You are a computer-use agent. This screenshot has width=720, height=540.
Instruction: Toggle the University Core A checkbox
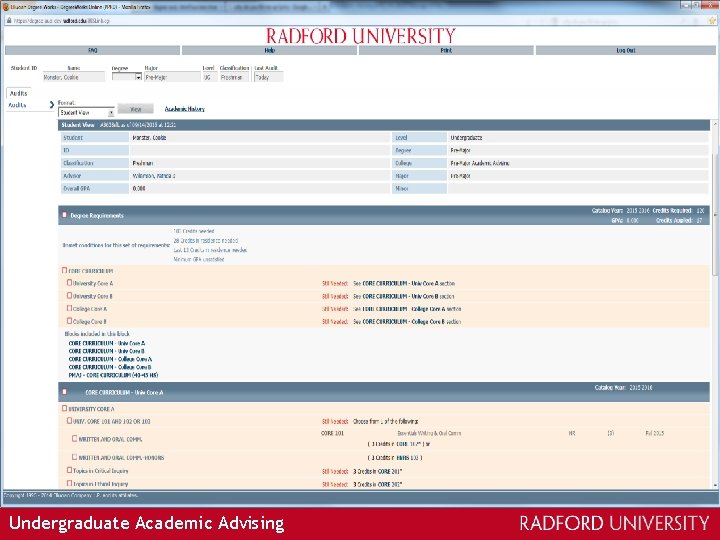pyautogui.click(x=69, y=283)
